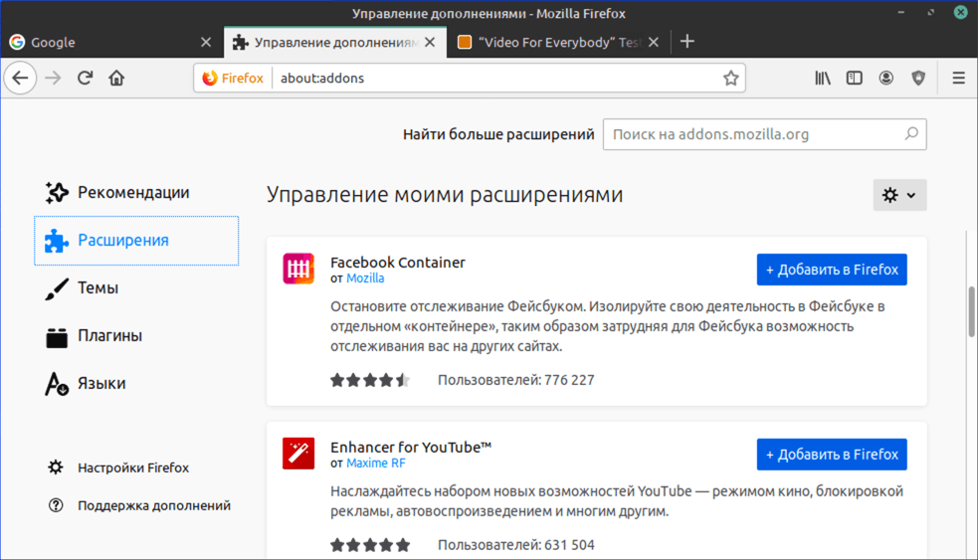Add Facebook Container to Firefox
The image size is (978, 560).
832,270
